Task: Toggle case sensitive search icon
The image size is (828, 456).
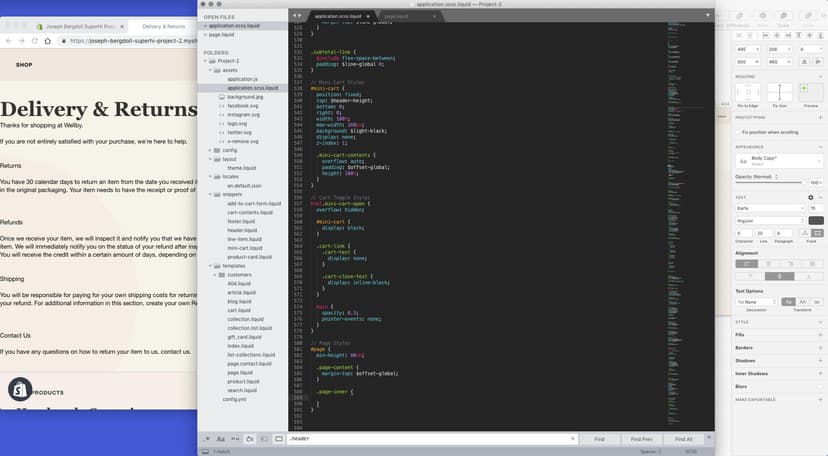Action: (x=221, y=439)
